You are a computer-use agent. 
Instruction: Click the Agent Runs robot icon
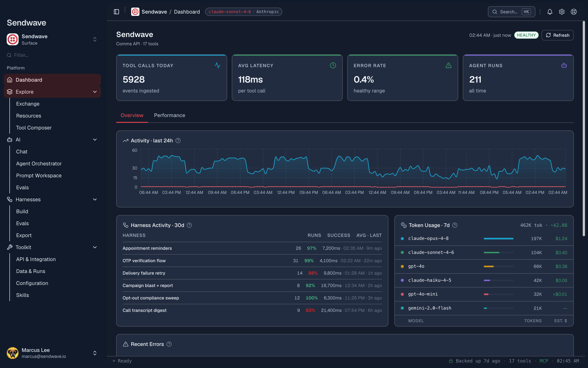tap(564, 65)
